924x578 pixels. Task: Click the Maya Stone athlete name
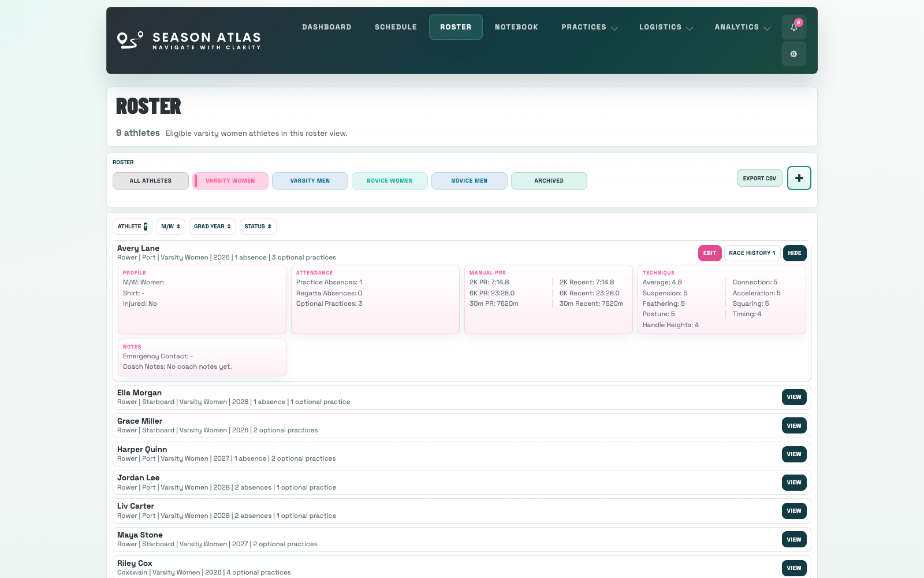(x=140, y=535)
